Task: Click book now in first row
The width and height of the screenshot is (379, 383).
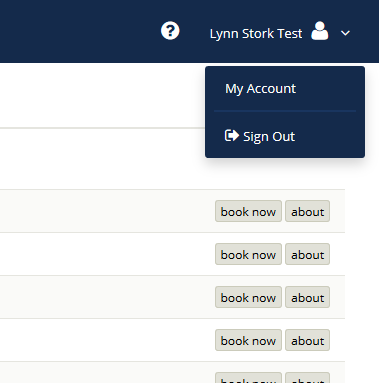Action: [248, 211]
